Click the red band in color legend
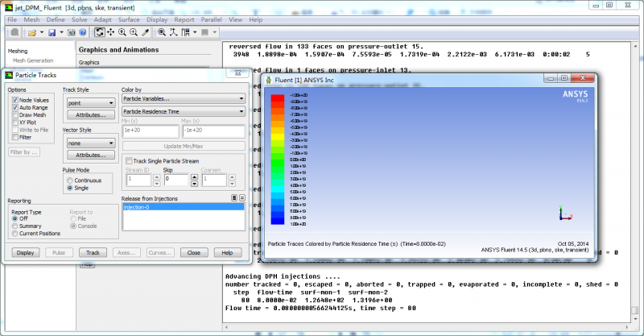The height and width of the screenshot is (336, 644). [278, 98]
